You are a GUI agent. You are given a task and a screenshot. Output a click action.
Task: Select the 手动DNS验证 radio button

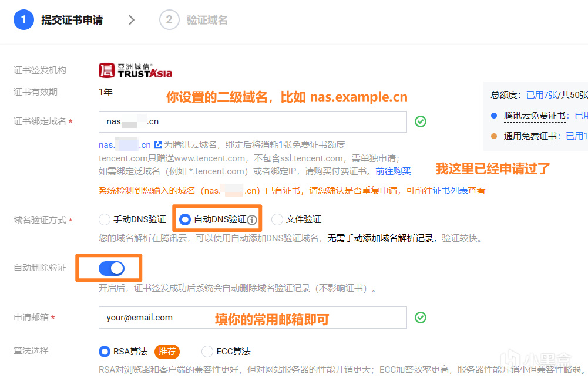105,219
